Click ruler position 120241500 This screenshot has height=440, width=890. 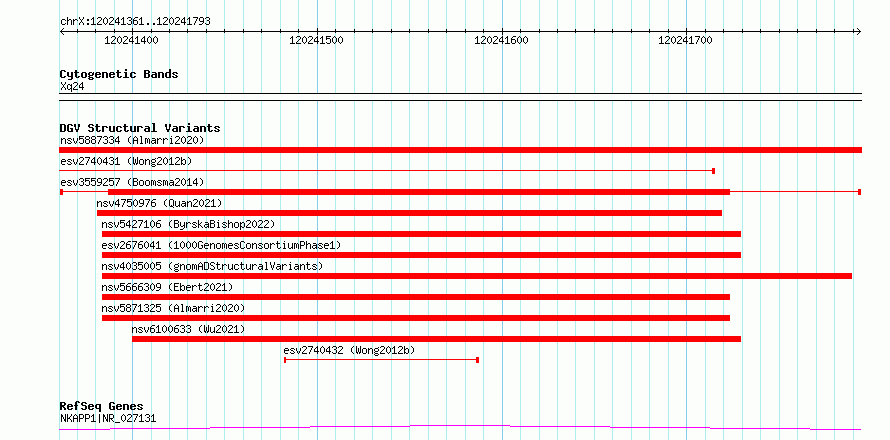[316, 40]
